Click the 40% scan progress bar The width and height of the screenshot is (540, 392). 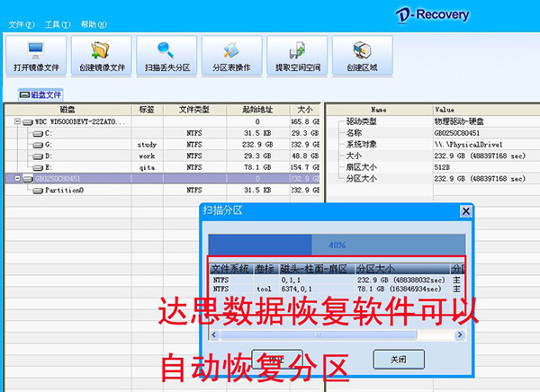tap(337, 245)
